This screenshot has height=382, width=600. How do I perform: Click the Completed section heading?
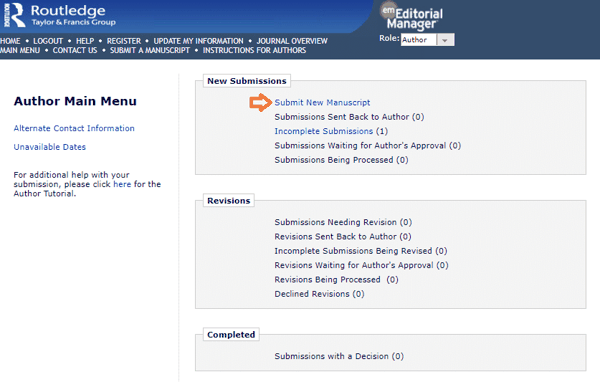[231, 335]
